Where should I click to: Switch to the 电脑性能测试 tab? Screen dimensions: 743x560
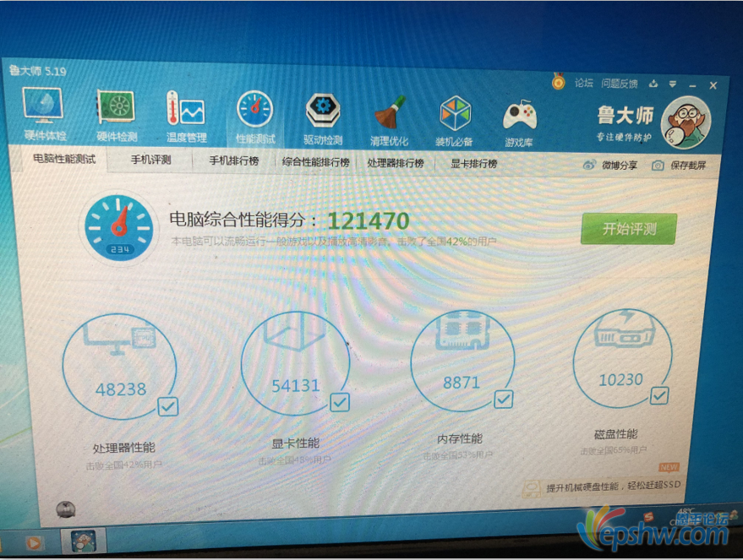click(64, 159)
